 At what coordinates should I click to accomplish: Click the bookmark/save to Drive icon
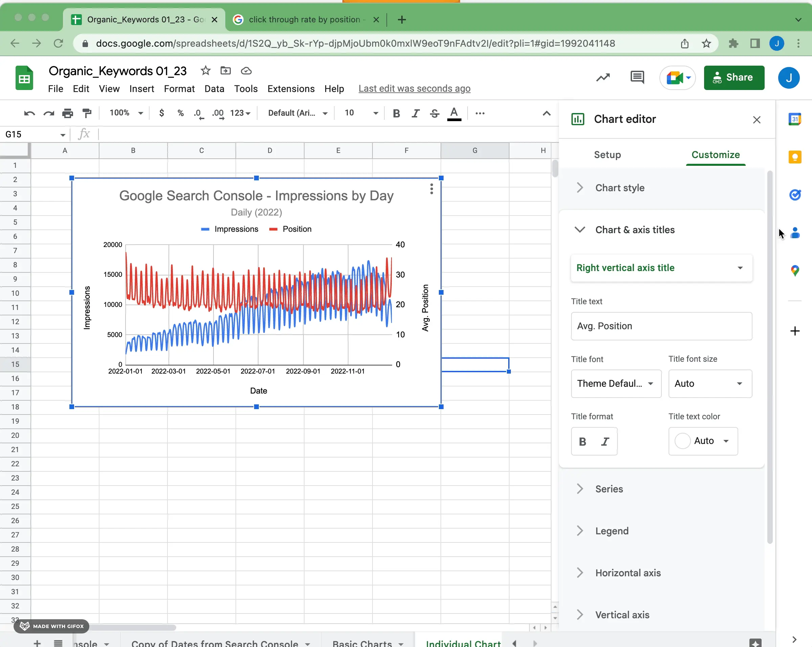pos(246,71)
